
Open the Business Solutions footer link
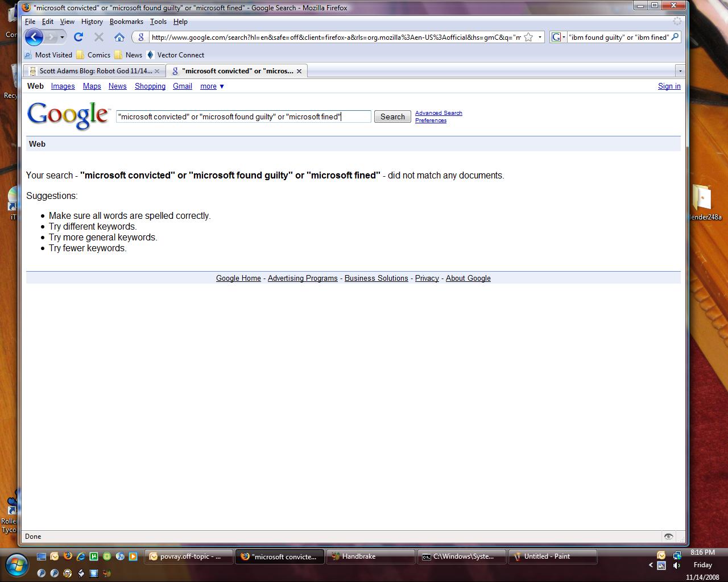[377, 278]
